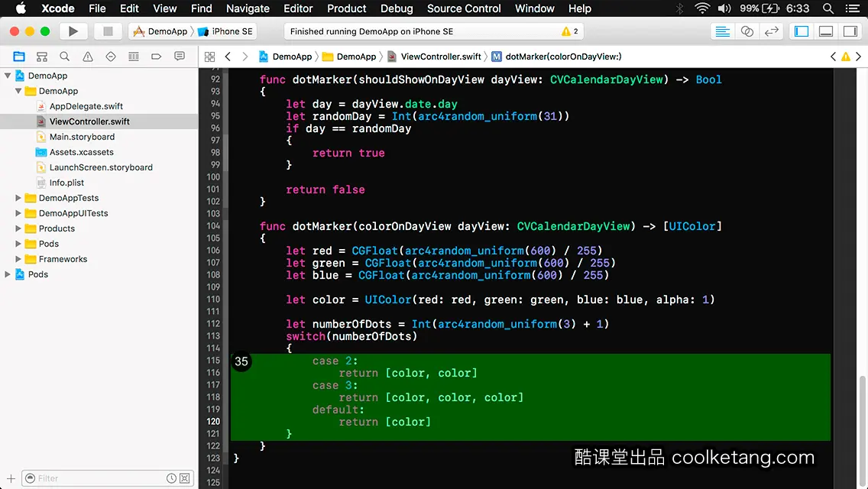Open the File menu
The image size is (868, 489).
tap(97, 8)
